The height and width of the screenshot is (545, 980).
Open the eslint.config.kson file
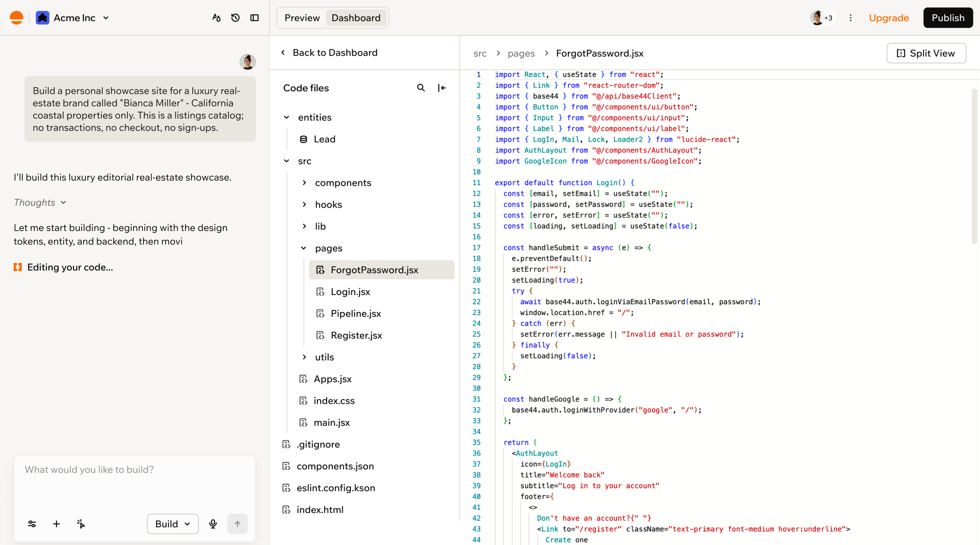click(336, 488)
